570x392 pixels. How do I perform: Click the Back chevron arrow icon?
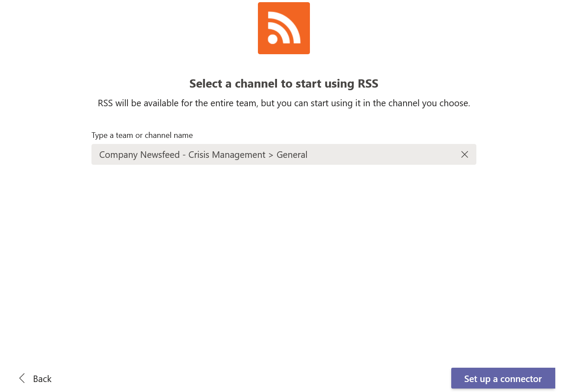22,378
